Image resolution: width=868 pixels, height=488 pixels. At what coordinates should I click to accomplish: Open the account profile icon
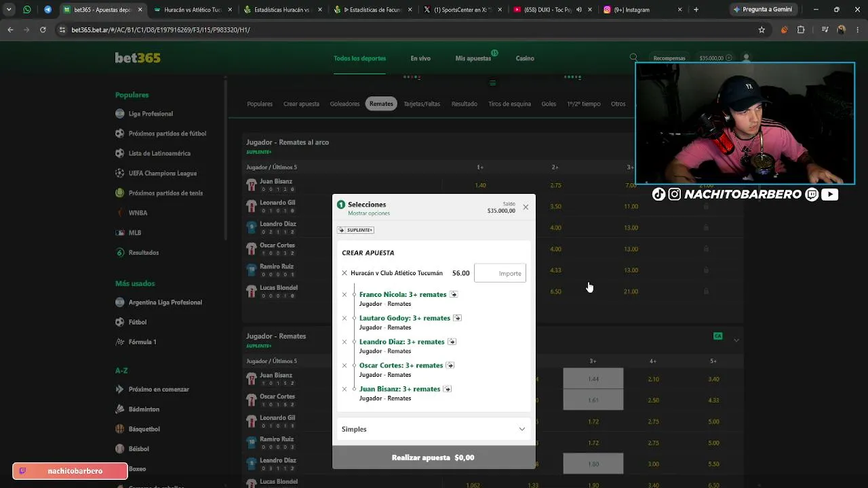(x=746, y=58)
